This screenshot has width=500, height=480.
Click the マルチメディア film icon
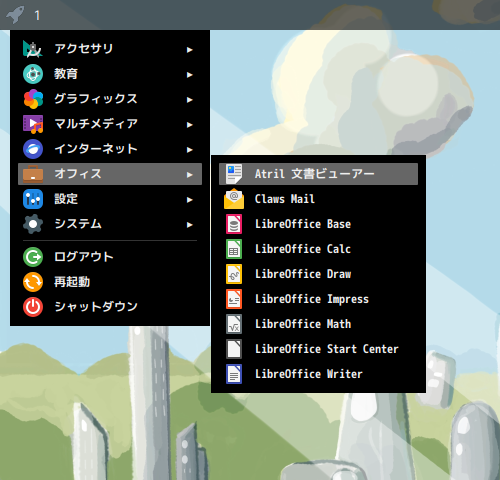[x=33, y=124]
